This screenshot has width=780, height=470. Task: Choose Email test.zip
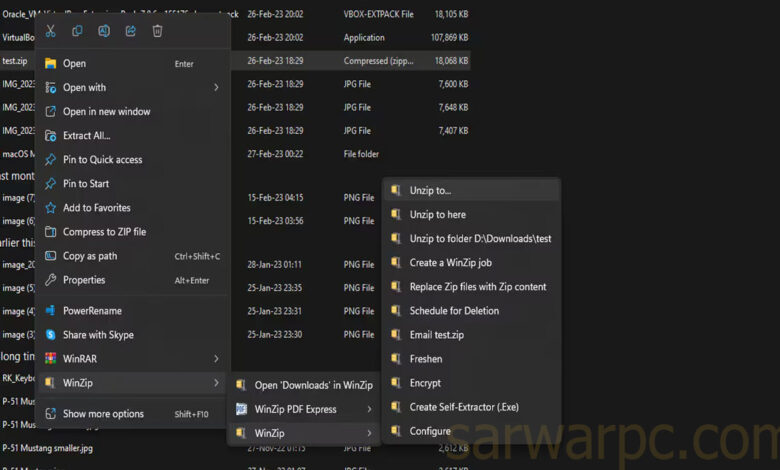pos(472,335)
